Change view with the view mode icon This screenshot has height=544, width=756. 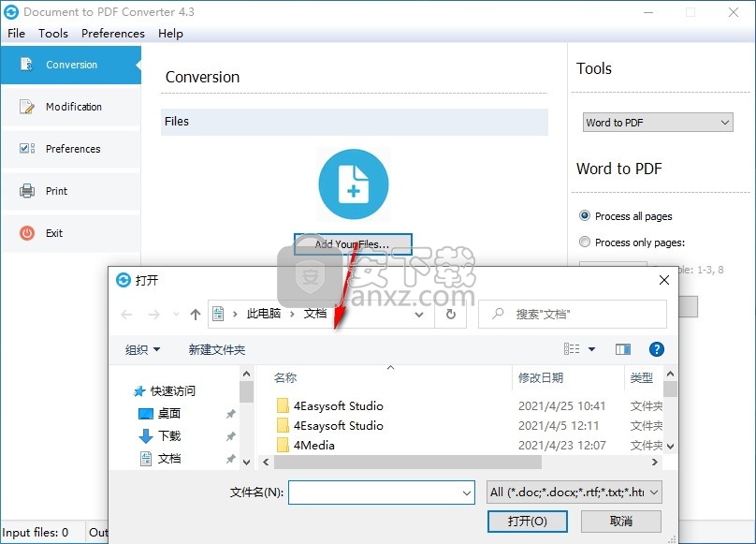click(572, 349)
